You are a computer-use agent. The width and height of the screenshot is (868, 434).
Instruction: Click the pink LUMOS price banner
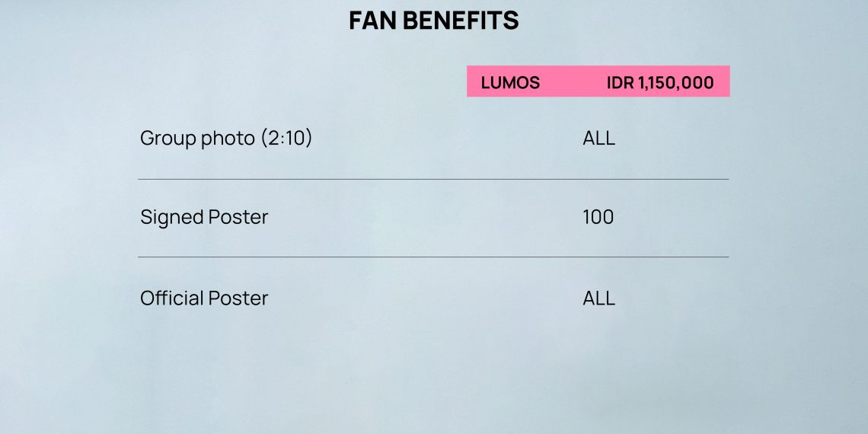(x=598, y=81)
